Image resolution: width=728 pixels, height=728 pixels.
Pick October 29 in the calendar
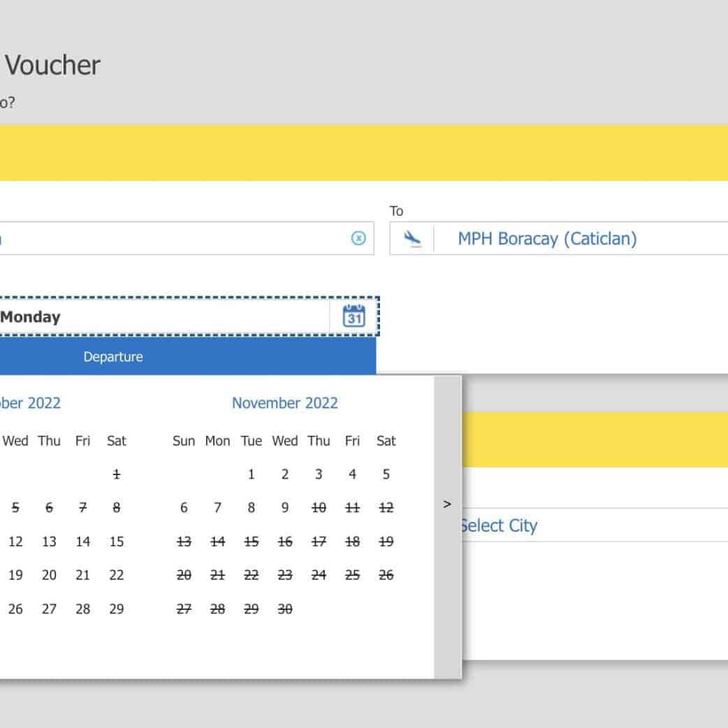pyautogui.click(x=117, y=609)
